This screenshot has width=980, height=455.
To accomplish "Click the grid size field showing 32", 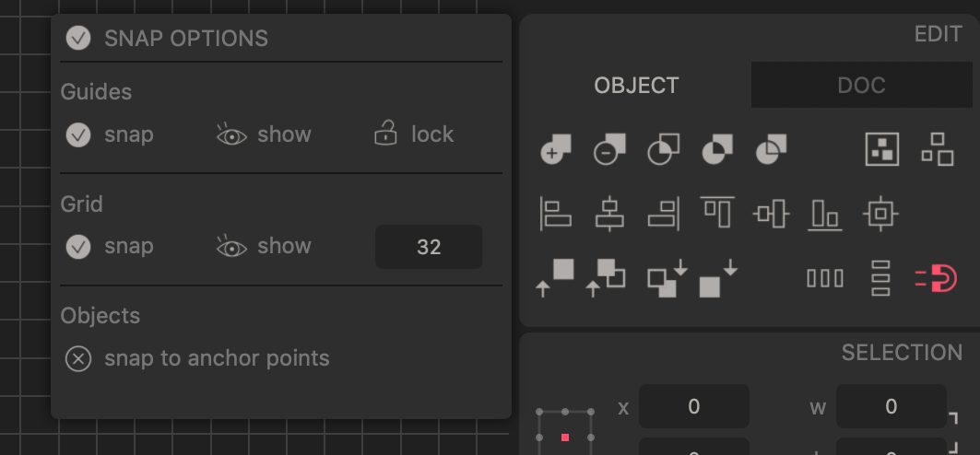I will (429, 247).
